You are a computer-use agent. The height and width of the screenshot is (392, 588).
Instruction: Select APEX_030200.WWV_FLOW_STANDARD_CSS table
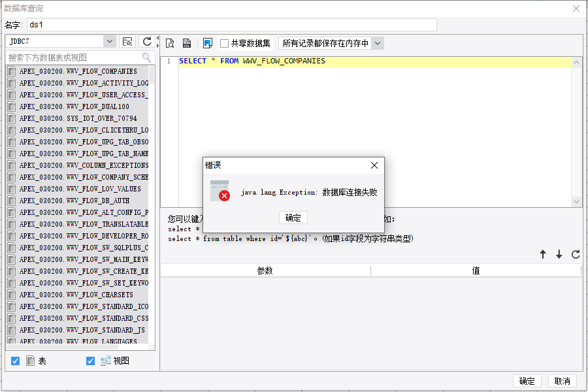pyautogui.click(x=77, y=318)
